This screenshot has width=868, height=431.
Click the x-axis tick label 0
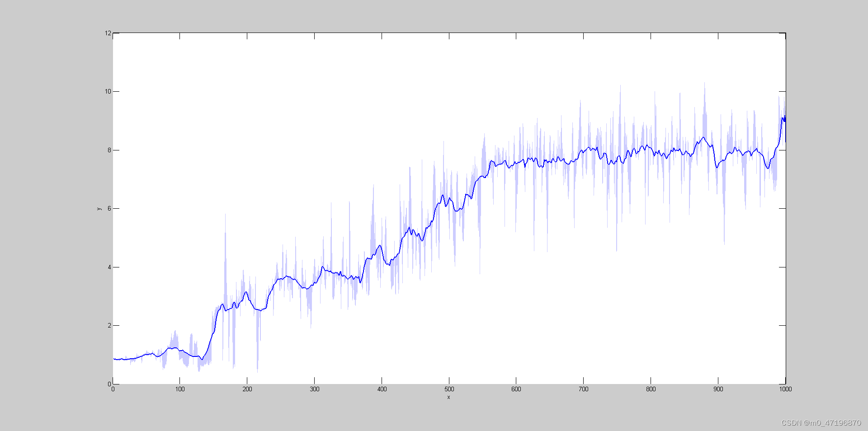pyautogui.click(x=113, y=389)
